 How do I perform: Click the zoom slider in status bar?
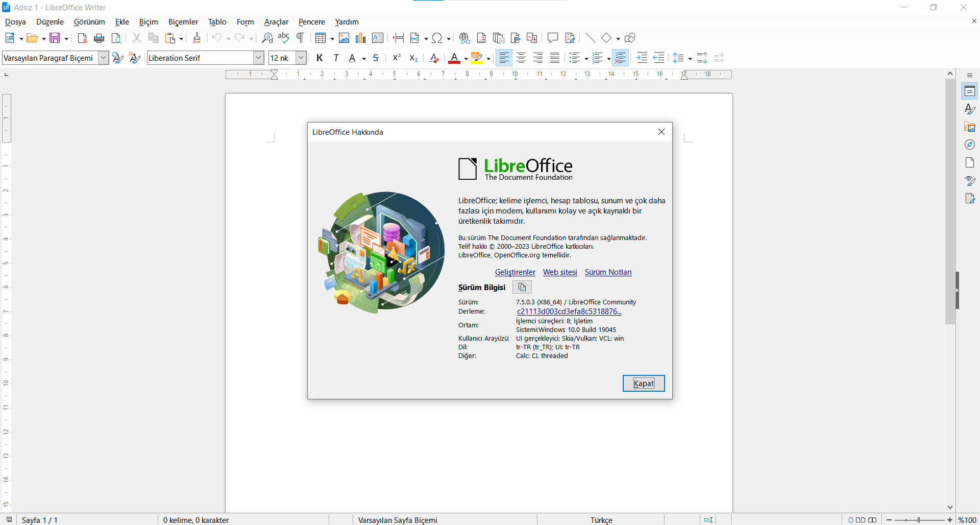[x=919, y=520]
